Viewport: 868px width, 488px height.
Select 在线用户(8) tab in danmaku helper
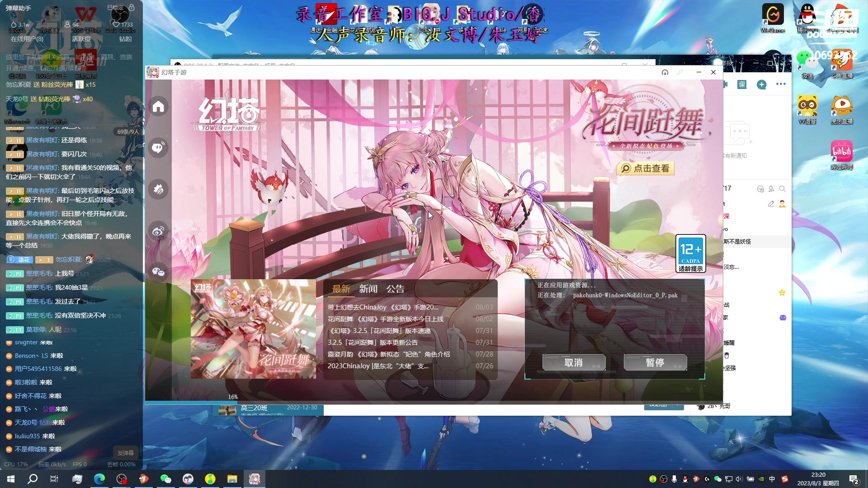[x=27, y=39]
